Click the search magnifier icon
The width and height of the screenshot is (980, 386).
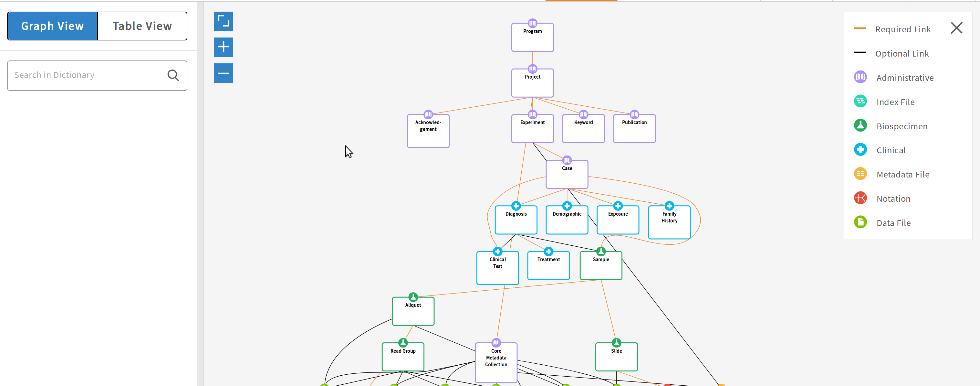(174, 74)
